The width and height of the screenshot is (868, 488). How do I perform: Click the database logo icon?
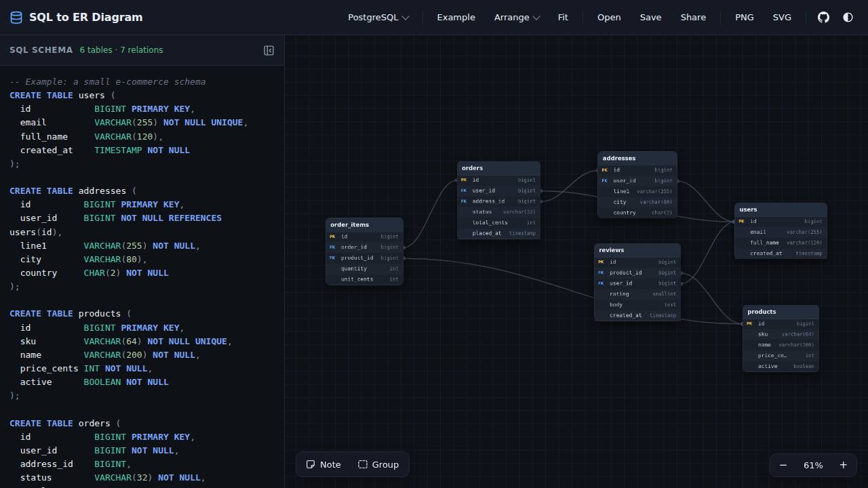(x=16, y=18)
